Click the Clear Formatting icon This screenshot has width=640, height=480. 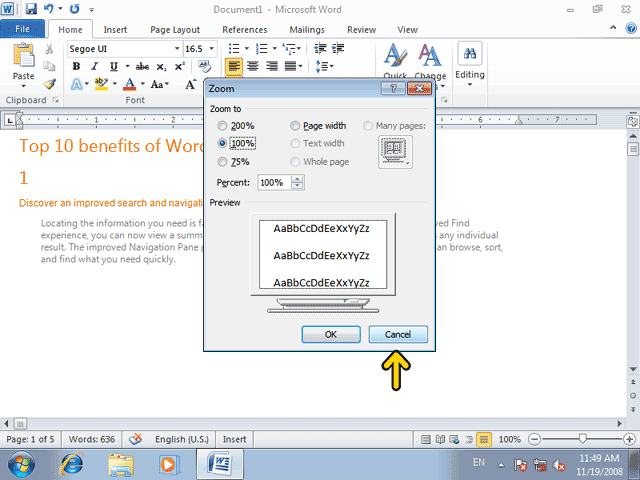(204, 66)
